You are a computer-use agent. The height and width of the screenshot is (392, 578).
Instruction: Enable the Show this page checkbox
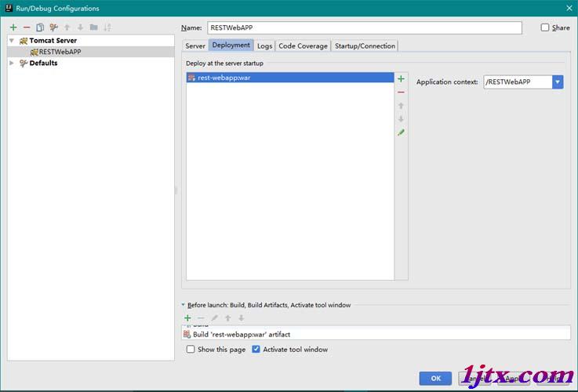coord(191,349)
